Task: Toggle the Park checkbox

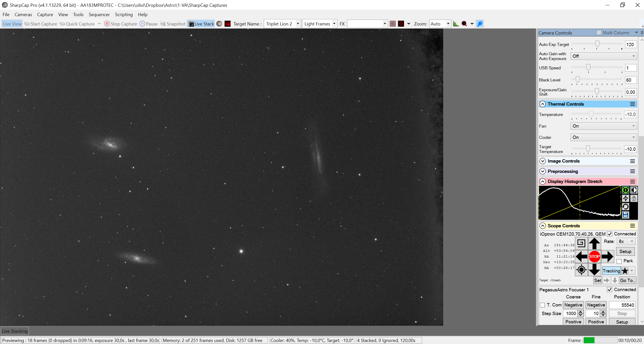Action: click(619, 261)
